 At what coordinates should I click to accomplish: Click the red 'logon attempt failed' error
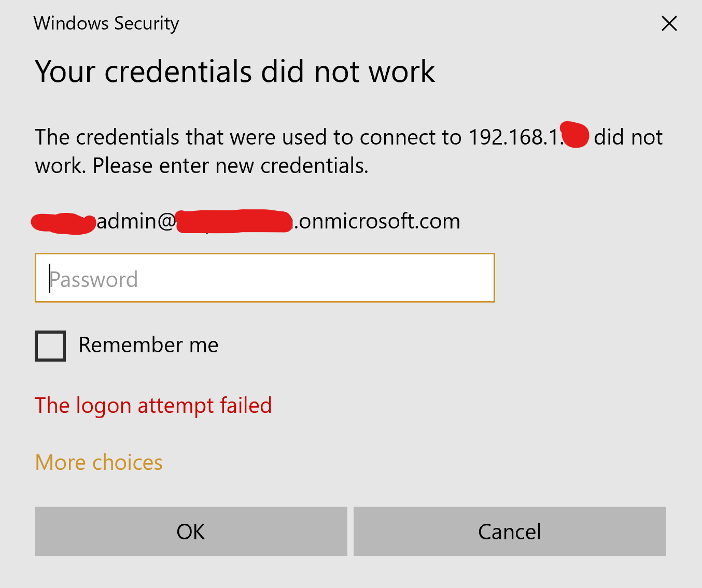click(x=153, y=405)
